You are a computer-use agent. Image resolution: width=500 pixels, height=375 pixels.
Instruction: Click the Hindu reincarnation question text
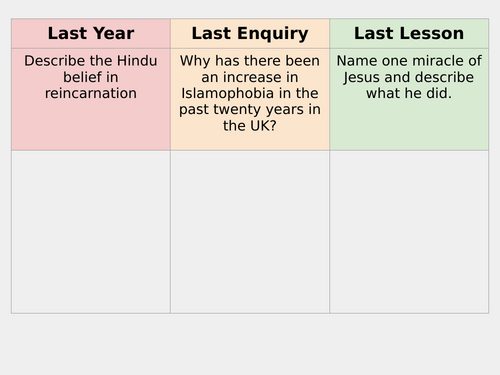(x=91, y=77)
